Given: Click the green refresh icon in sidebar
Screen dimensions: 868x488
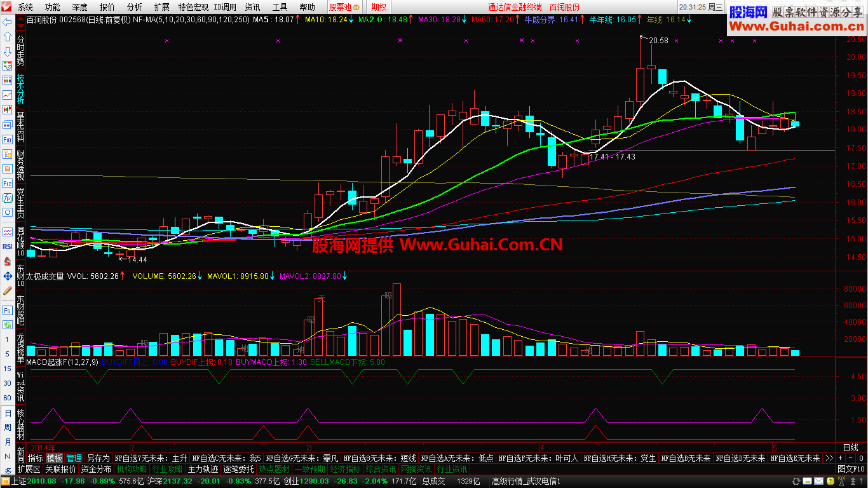Looking at the screenshot, I should (7, 325).
